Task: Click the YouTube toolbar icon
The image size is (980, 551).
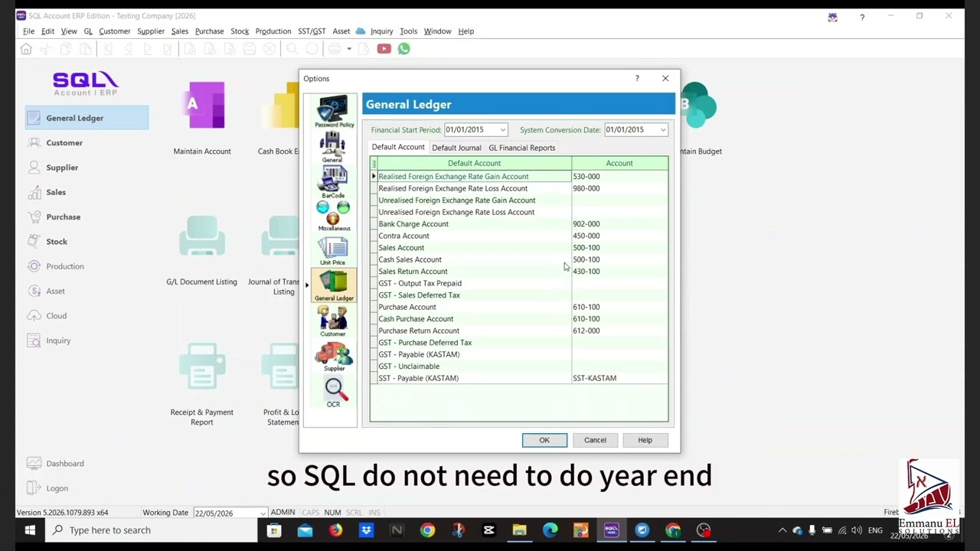Action: click(x=384, y=49)
